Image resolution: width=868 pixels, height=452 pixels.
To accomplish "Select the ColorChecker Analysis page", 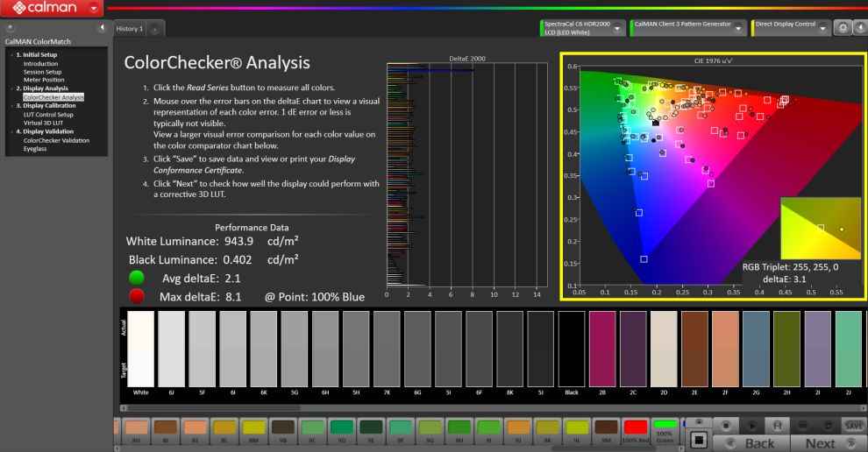I will coord(53,97).
